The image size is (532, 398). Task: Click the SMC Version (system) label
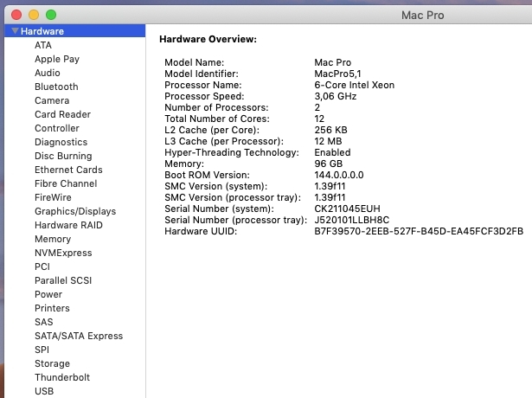click(x=215, y=186)
